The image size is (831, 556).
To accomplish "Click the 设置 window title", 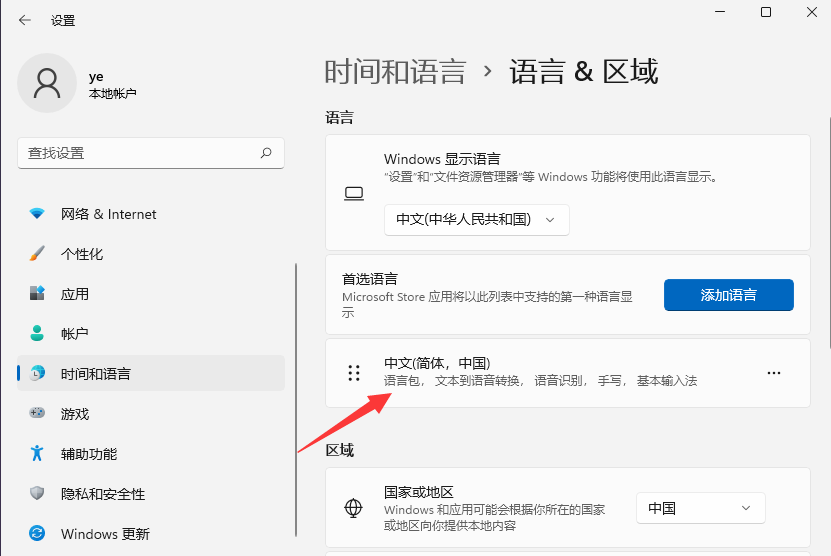I will (x=63, y=21).
